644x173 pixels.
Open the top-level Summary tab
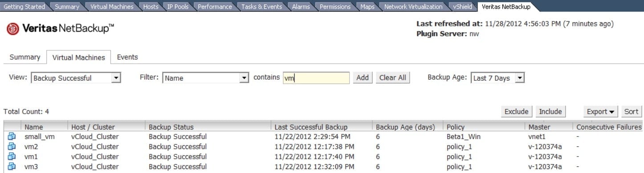coord(67,7)
